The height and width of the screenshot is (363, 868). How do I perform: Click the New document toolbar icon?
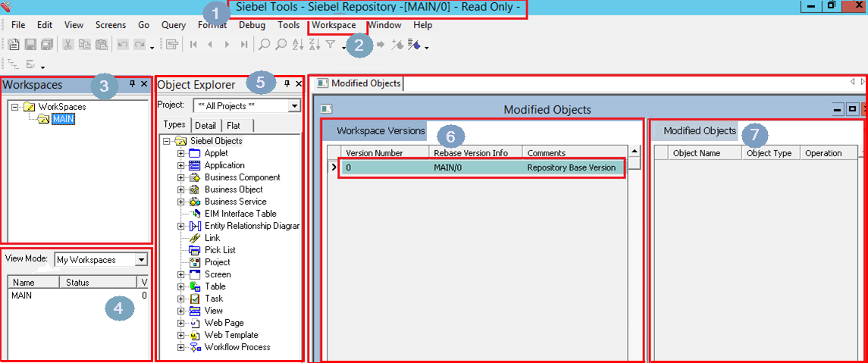pos(14,45)
